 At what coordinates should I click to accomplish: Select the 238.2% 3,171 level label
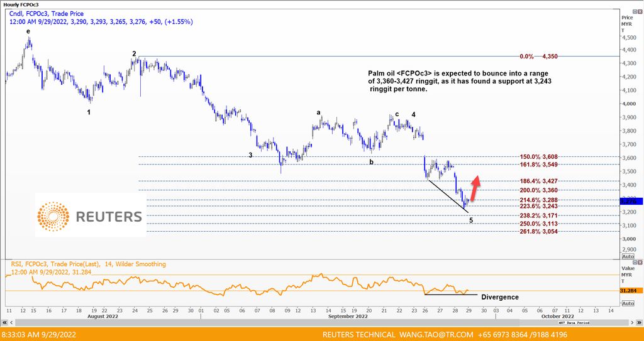[x=540, y=215]
